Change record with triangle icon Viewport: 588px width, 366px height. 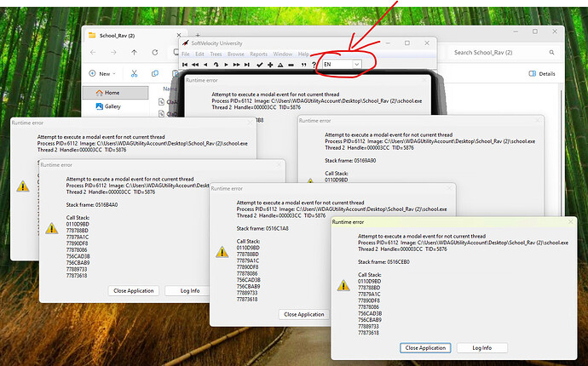coord(280,65)
